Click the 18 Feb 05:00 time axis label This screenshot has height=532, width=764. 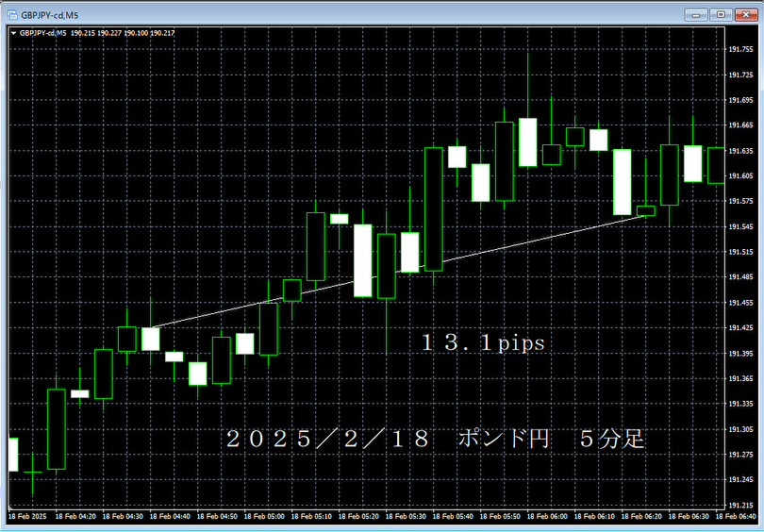click(x=265, y=517)
